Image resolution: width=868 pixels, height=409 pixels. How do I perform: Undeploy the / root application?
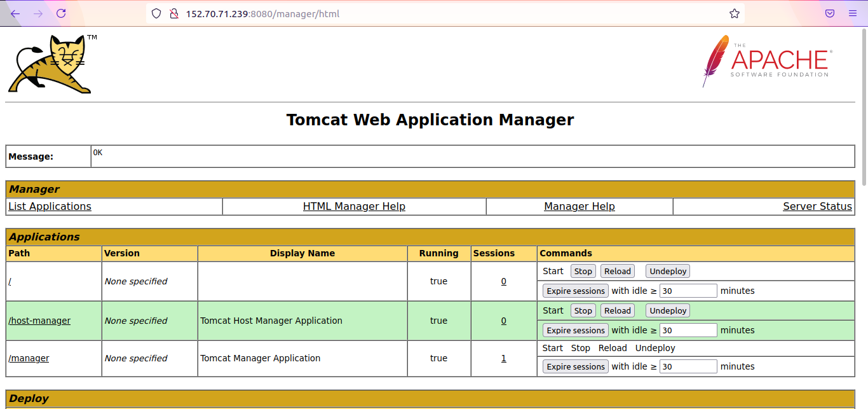pyautogui.click(x=668, y=271)
